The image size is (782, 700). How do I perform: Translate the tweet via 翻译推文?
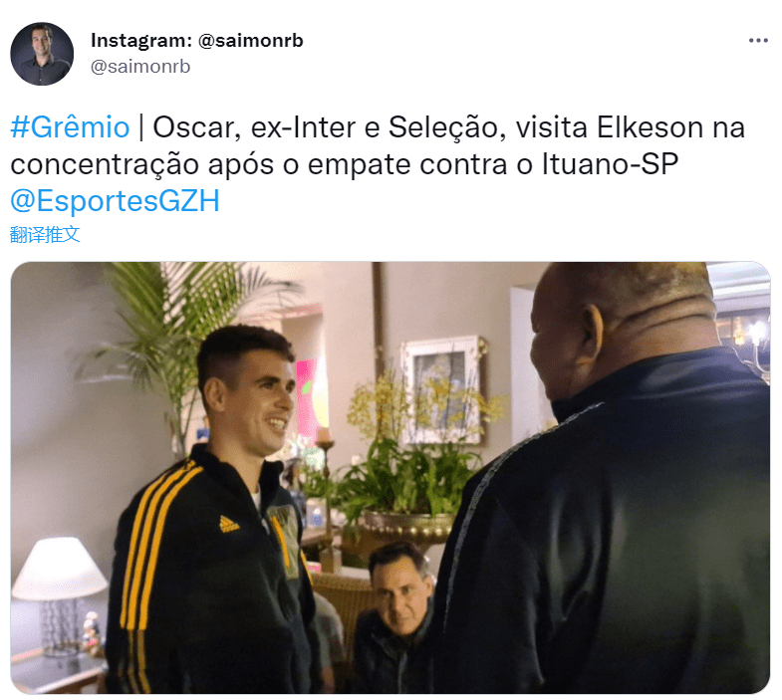(x=45, y=234)
